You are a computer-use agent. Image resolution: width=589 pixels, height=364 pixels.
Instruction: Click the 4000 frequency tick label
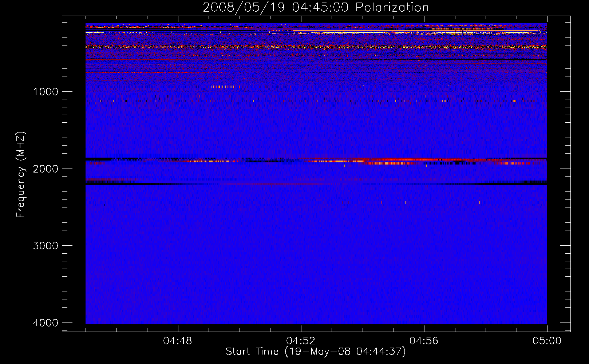tap(46, 323)
